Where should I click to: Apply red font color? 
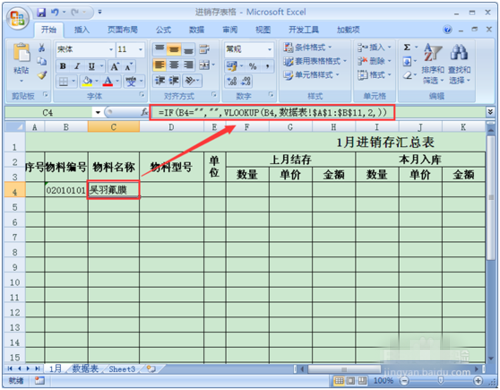[x=108, y=81]
